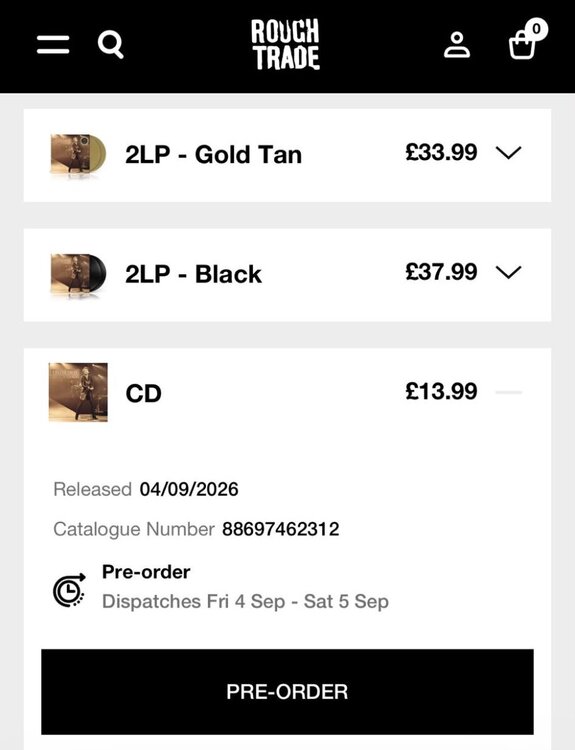Go to Rough Trade home logo
575x750 pixels.
[286, 45]
